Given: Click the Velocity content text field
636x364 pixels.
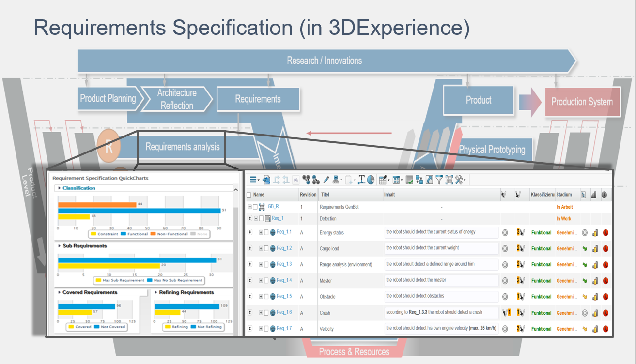Looking at the screenshot, I should 441,328.
